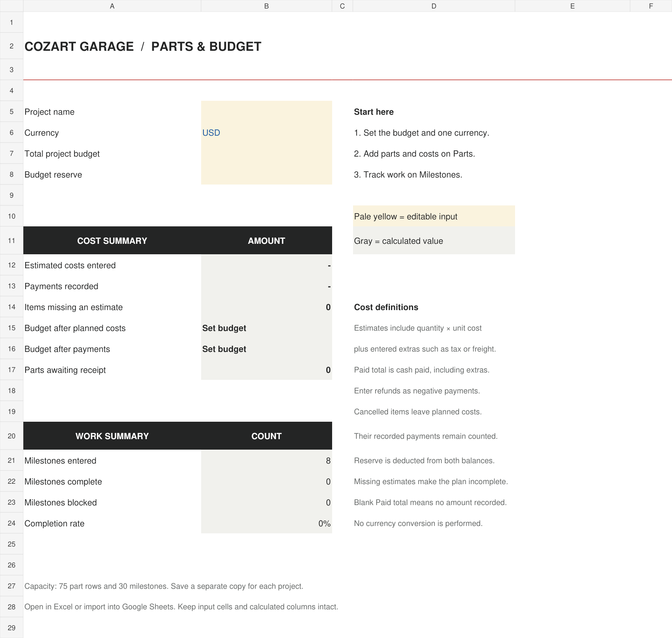Select row 11 header
672x638 pixels.
(x=12, y=240)
